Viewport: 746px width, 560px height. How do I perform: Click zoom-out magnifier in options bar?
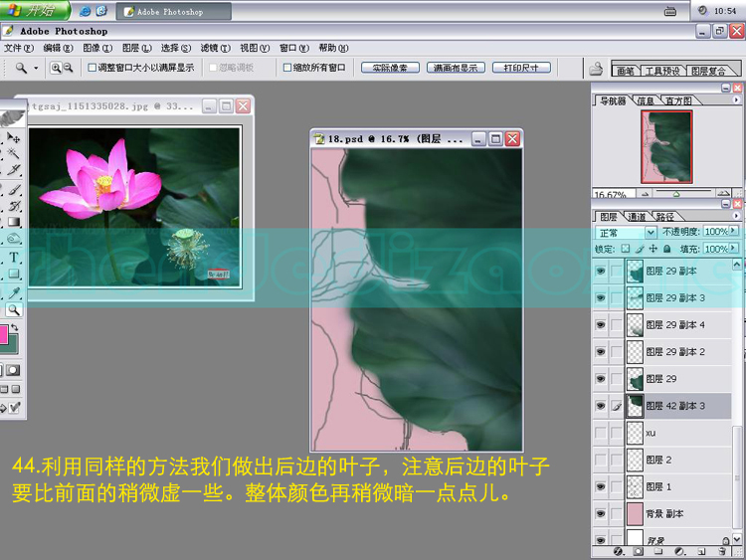tap(69, 68)
